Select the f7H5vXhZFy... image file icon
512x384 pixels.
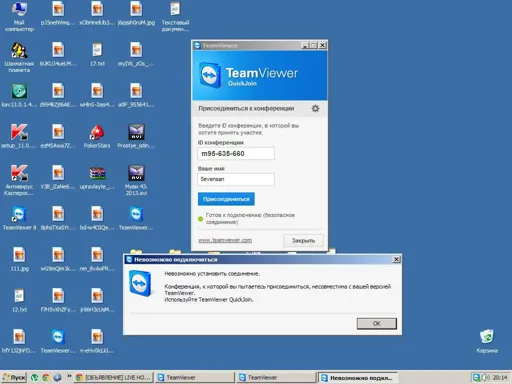click(58, 300)
